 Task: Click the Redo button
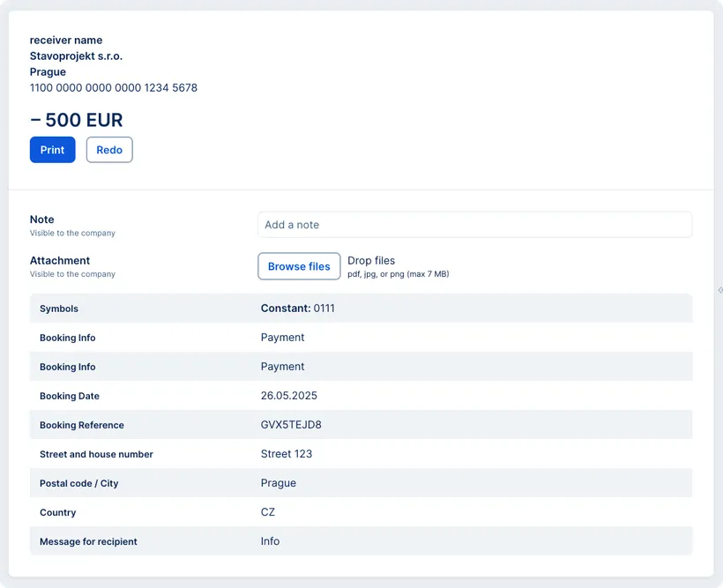(108, 150)
